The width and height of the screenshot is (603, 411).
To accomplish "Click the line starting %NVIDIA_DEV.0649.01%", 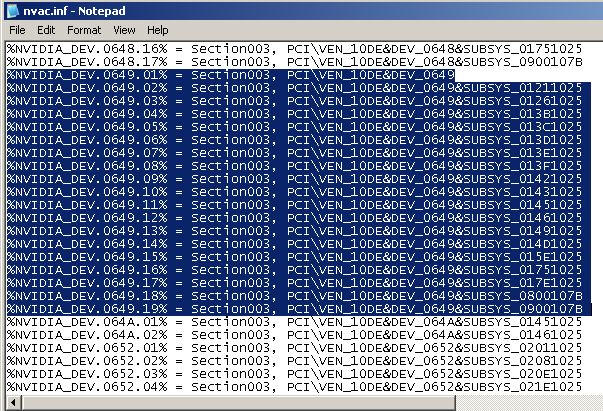I will [231, 75].
